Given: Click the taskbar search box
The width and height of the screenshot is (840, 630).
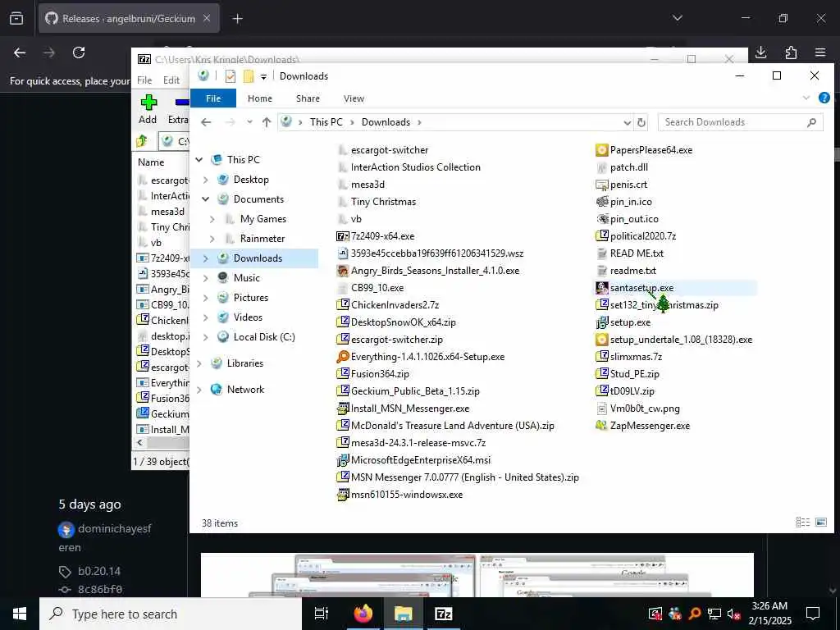Looking at the screenshot, I should tap(171, 614).
